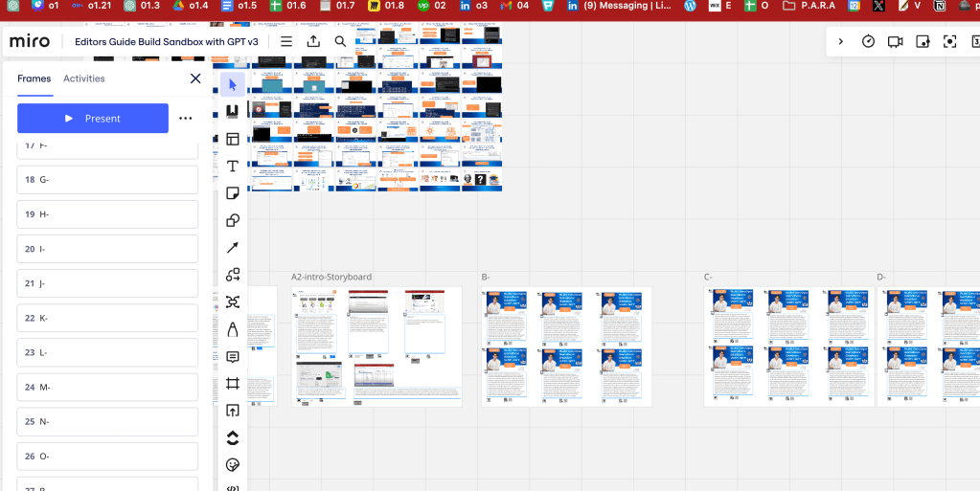This screenshot has width=980, height=491.
Task: Open the main hamburger menu
Action: click(x=286, y=41)
